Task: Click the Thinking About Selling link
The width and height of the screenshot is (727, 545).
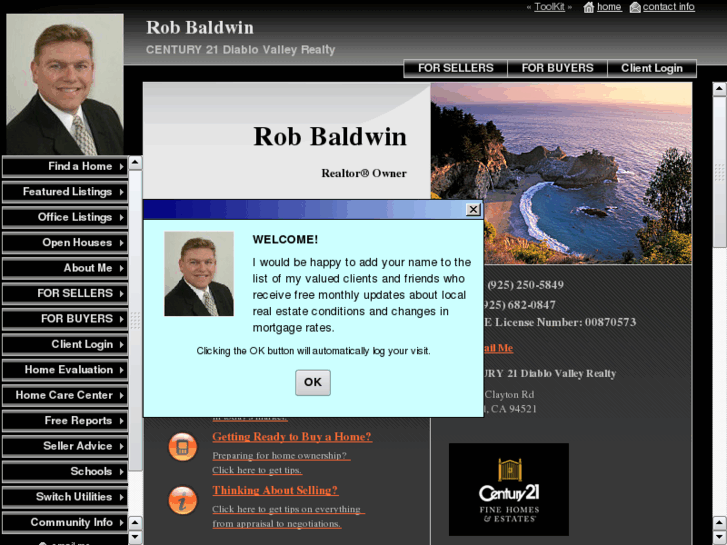Action: (x=275, y=490)
